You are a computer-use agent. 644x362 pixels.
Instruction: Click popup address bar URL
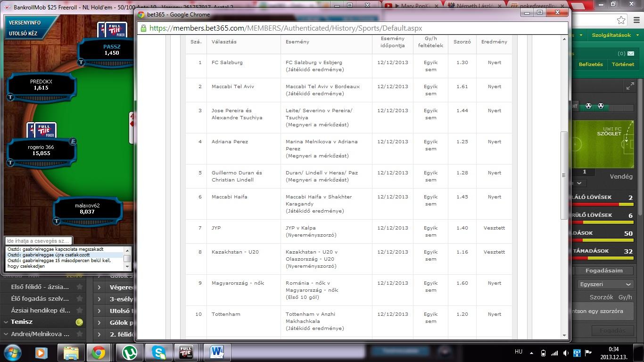[286, 28]
